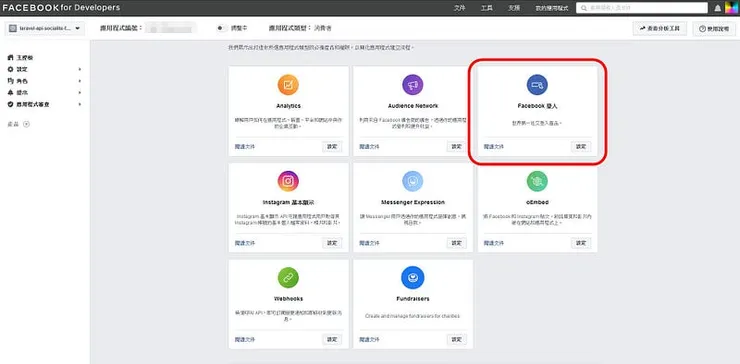
Task: Click the Dashboard house icon in sidebar
Action: pos(10,58)
